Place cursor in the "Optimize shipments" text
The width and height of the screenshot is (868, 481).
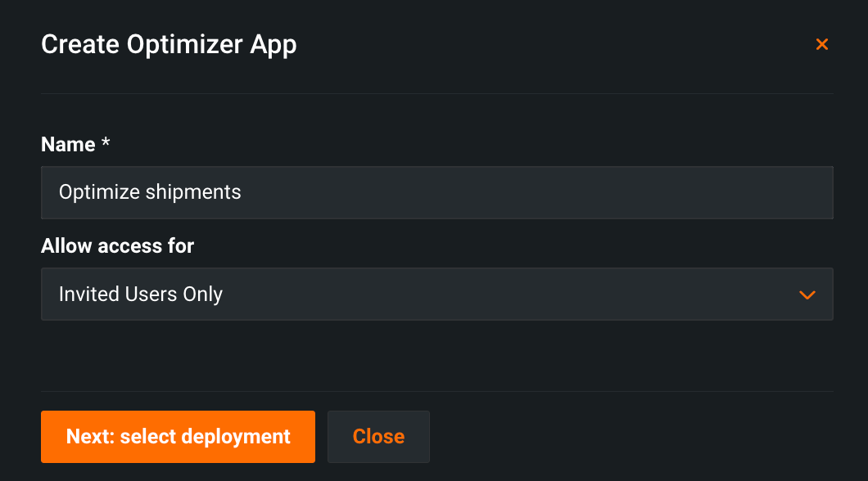(150, 192)
